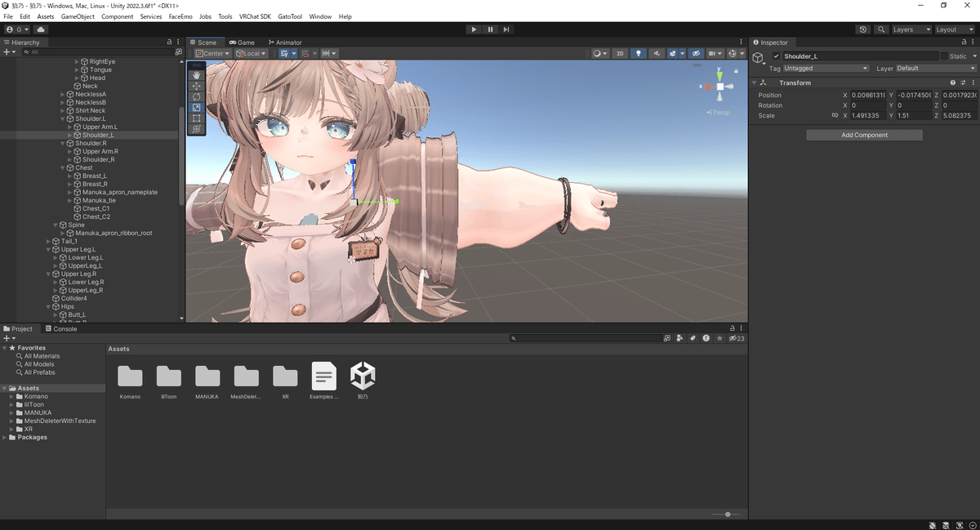980x530 pixels.
Task: Select the 拍乃 scene asset
Action: coord(363,381)
